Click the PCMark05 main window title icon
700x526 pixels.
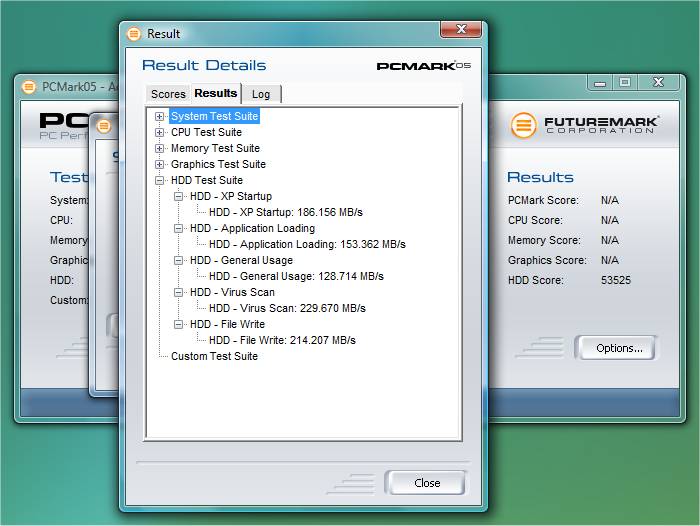point(29,87)
